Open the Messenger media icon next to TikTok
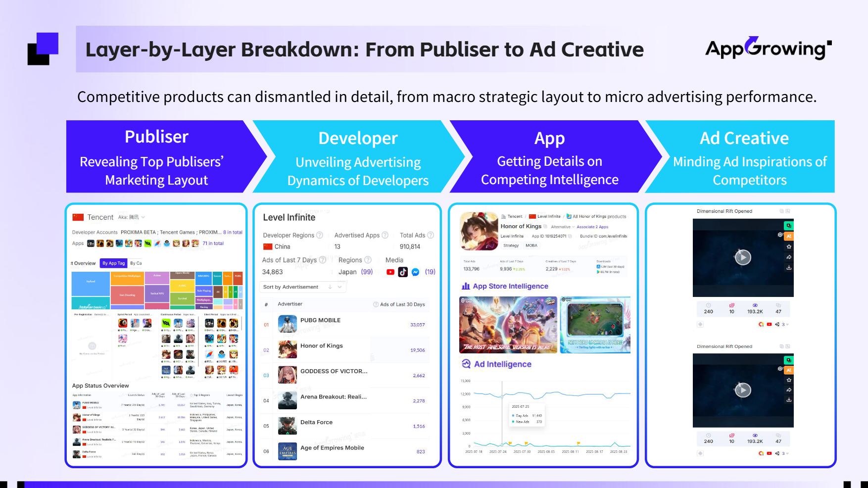This screenshot has height=488, width=868. pyautogui.click(x=415, y=272)
